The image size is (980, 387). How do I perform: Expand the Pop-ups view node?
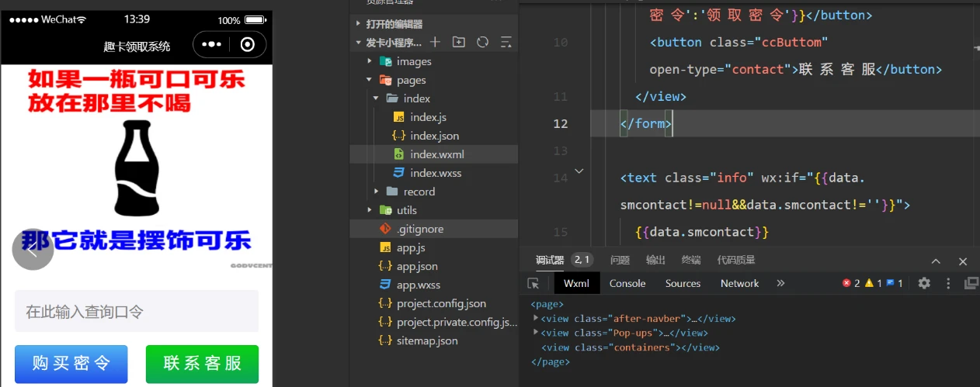point(536,333)
